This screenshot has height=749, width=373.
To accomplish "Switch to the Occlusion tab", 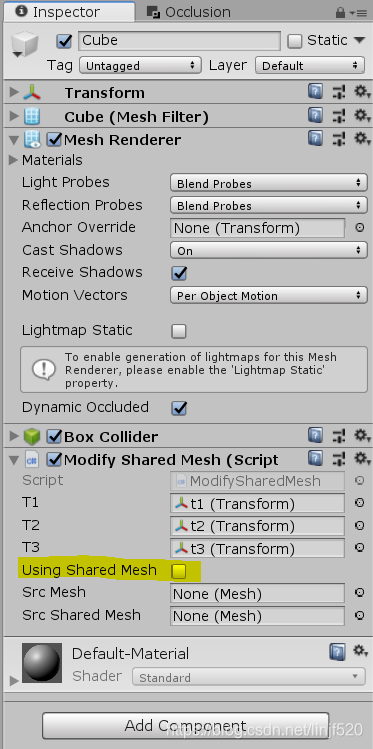I will (189, 12).
